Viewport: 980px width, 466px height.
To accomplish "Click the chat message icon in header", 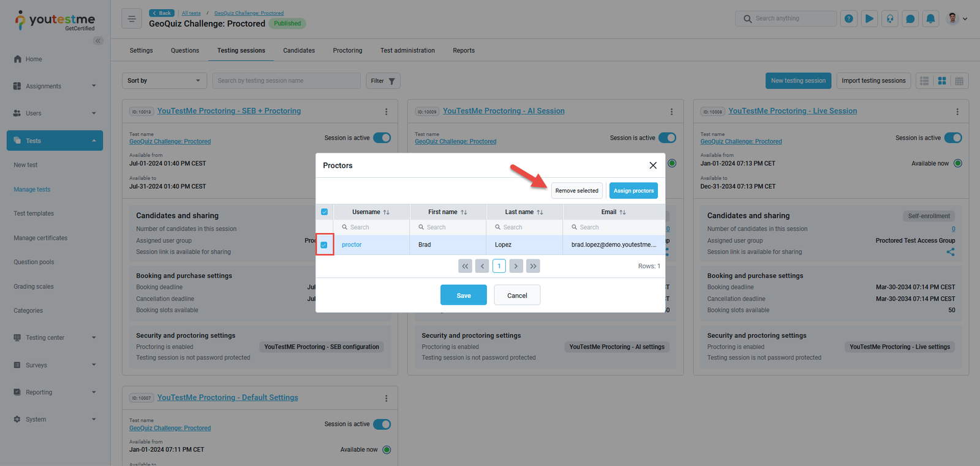I will pos(910,19).
